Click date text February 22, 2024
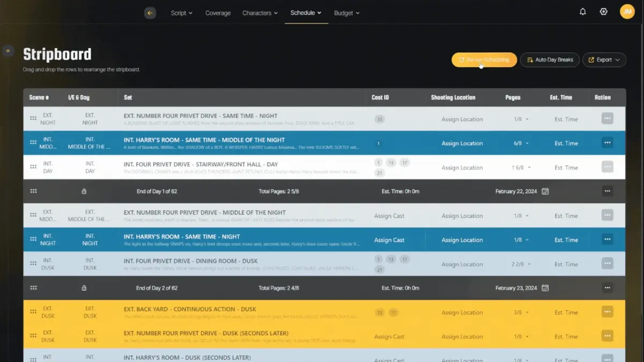Viewport: 644px width, 362px height. click(516, 191)
